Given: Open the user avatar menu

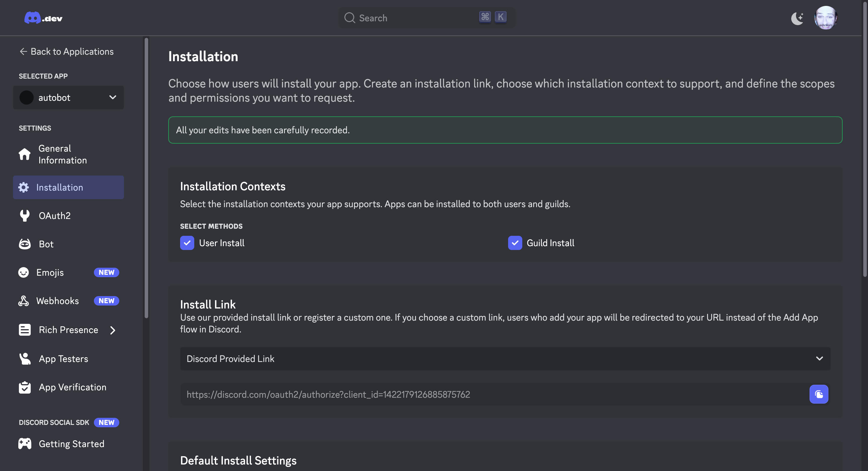Looking at the screenshot, I should (825, 18).
